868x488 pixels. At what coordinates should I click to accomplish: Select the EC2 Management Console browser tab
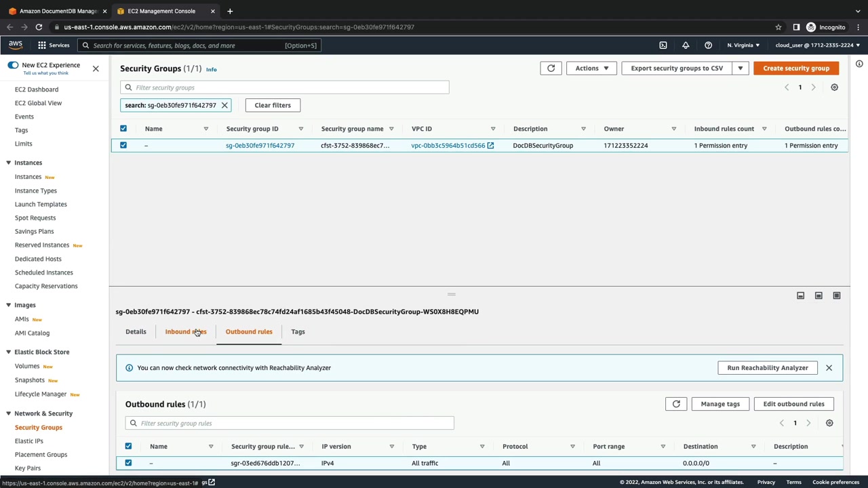pos(166,11)
